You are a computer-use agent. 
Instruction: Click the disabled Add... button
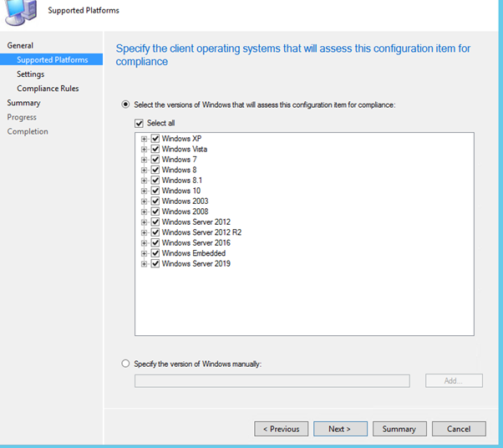pos(454,380)
